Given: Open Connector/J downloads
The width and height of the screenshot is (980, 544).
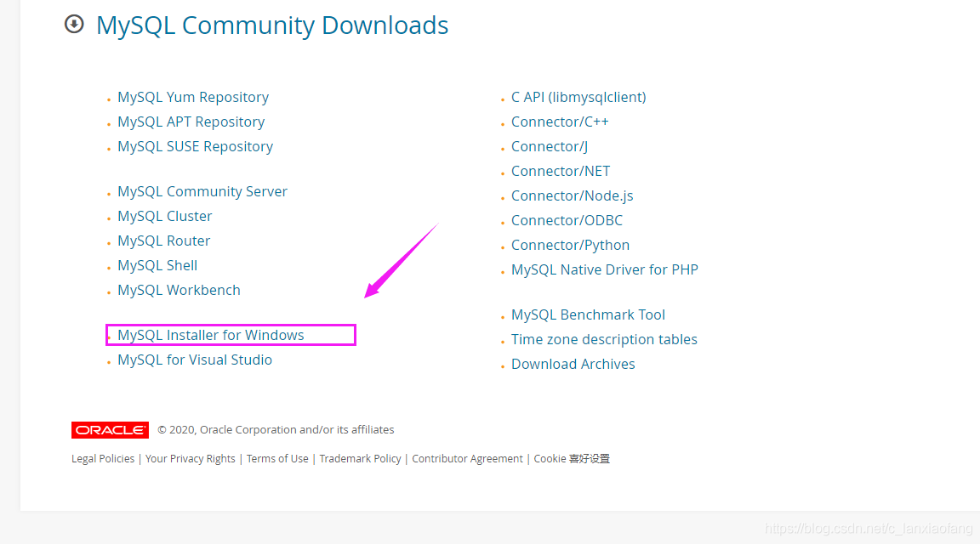Looking at the screenshot, I should [x=550, y=146].
